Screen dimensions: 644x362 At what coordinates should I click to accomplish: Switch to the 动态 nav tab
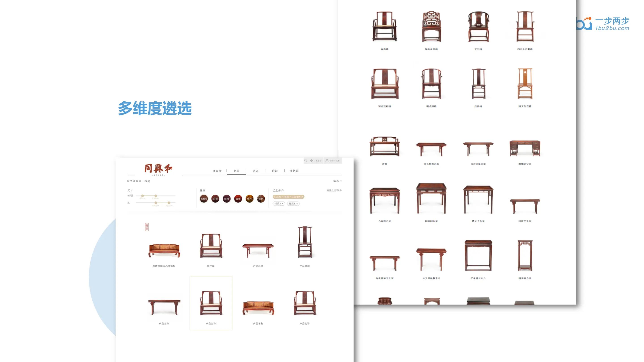[256, 171]
